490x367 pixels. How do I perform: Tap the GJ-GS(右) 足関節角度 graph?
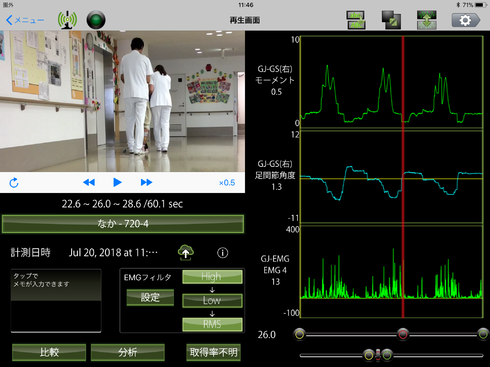[392, 177]
